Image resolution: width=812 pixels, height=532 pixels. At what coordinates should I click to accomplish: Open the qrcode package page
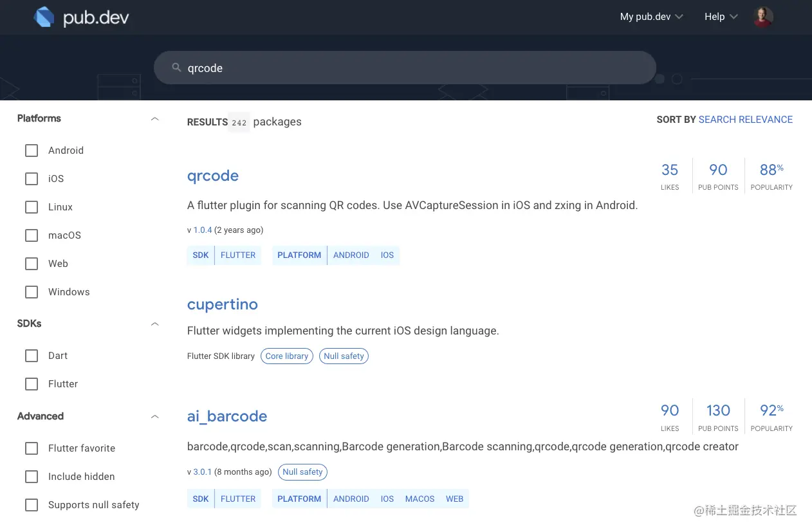point(213,176)
